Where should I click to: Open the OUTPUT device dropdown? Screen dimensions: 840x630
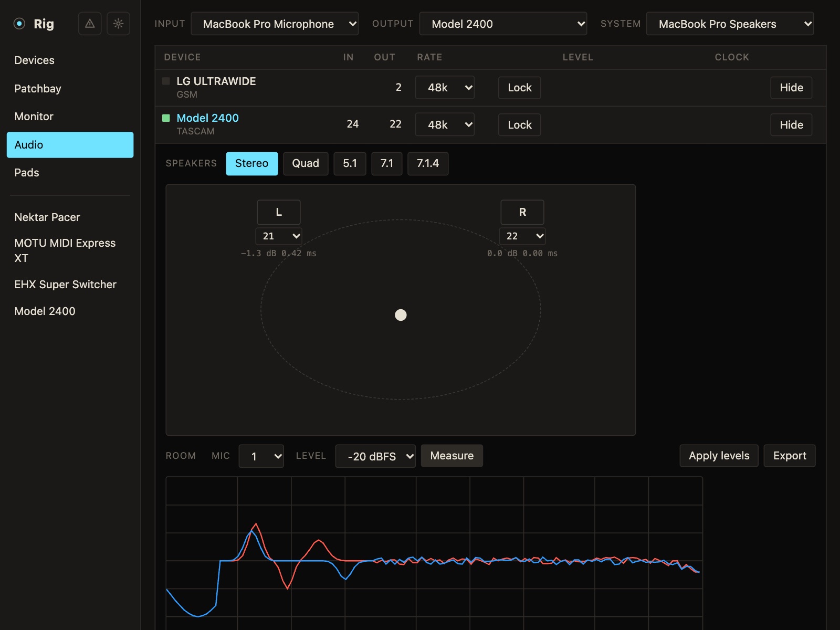click(x=503, y=24)
